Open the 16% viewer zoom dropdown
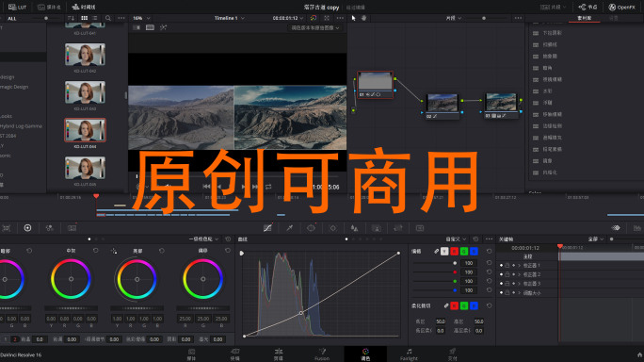644x362 pixels. [141, 18]
